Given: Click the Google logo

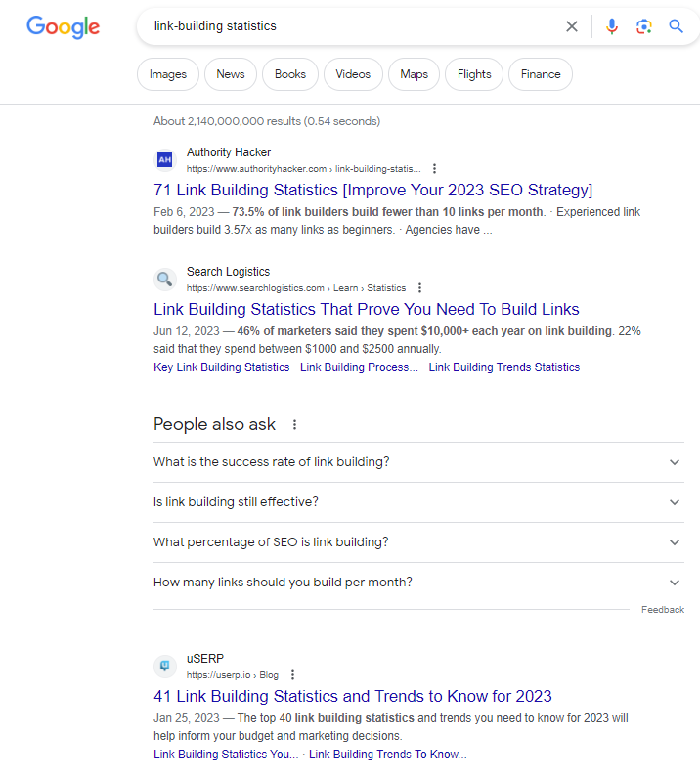Looking at the screenshot, I should (x=63, y=26).
